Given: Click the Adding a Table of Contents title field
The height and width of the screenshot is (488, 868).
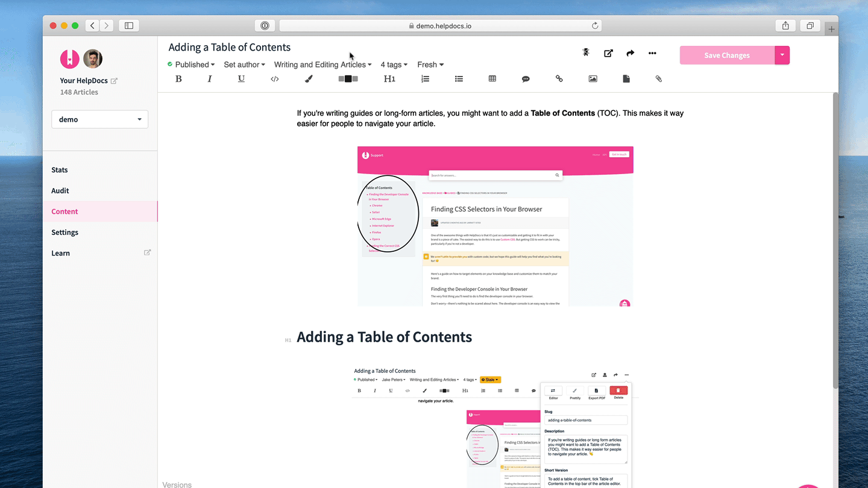Looking at the screenshot, I should 230,47.
